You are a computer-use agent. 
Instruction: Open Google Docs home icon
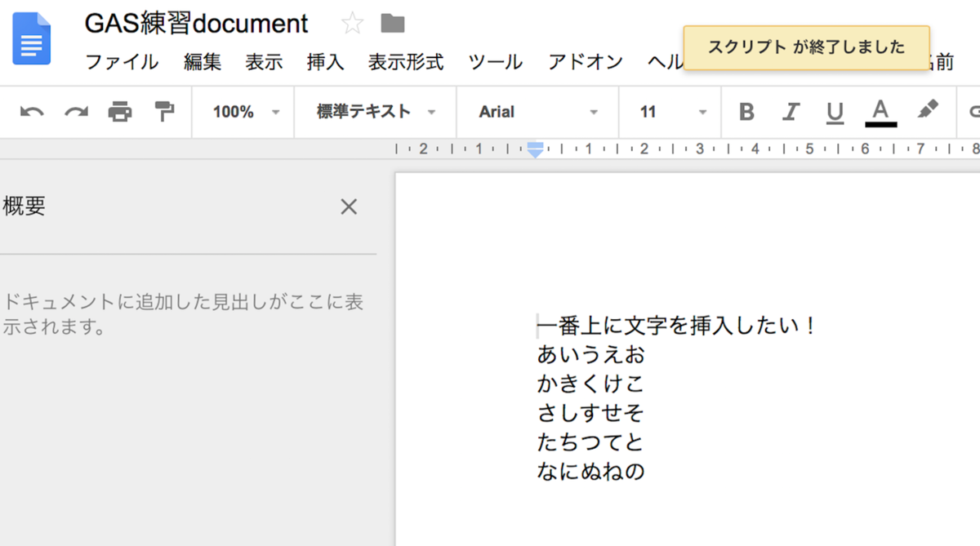coord(31,38)
